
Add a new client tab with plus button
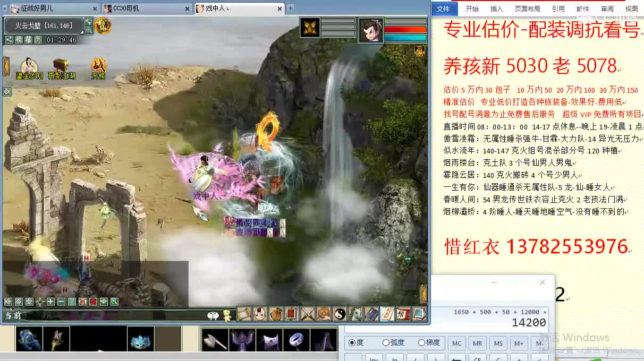290,8
